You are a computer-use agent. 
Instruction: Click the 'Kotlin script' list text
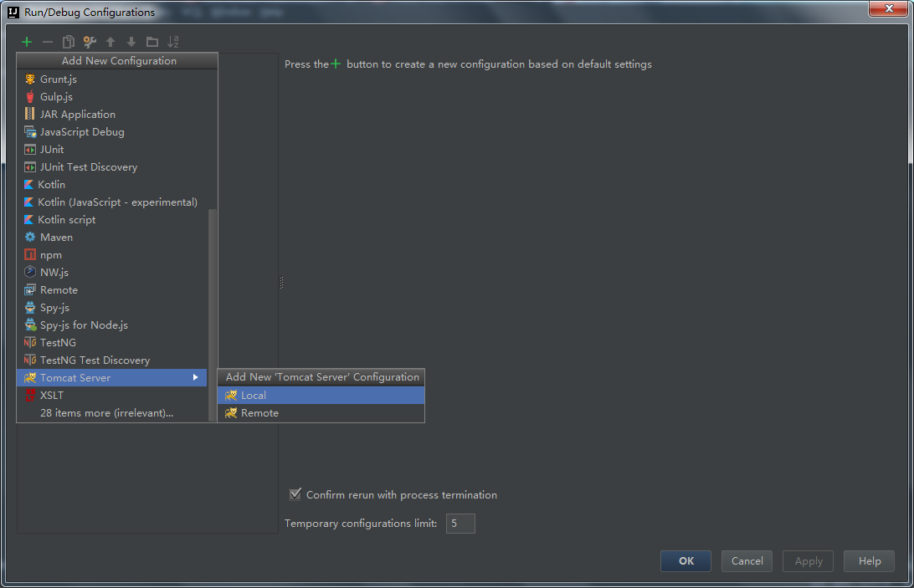(66, 220)
